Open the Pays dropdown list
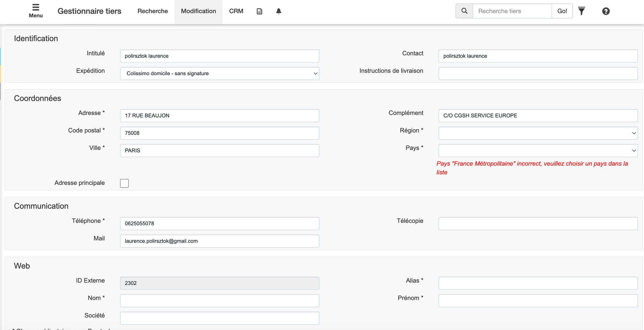This screenshot has width=644, height=330. [538, 151]
